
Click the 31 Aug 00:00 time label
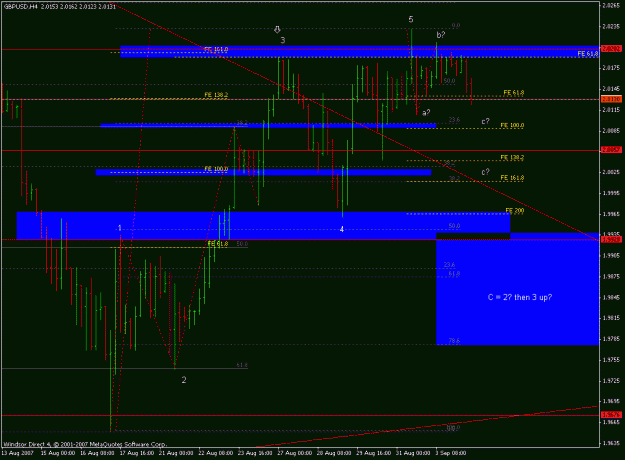(413, 453)
